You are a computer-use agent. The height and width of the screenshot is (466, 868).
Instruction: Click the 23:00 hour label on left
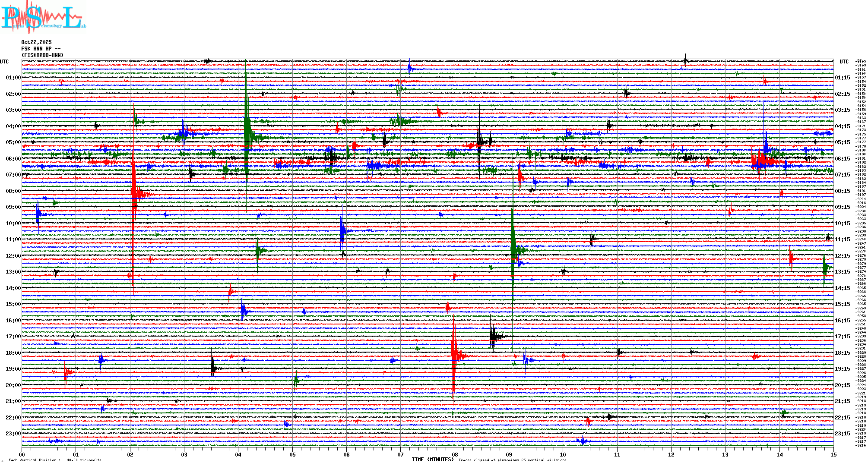point(13,434)
